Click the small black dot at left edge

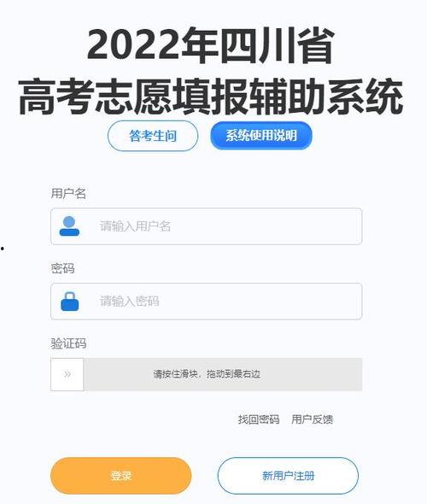(2, 248)
